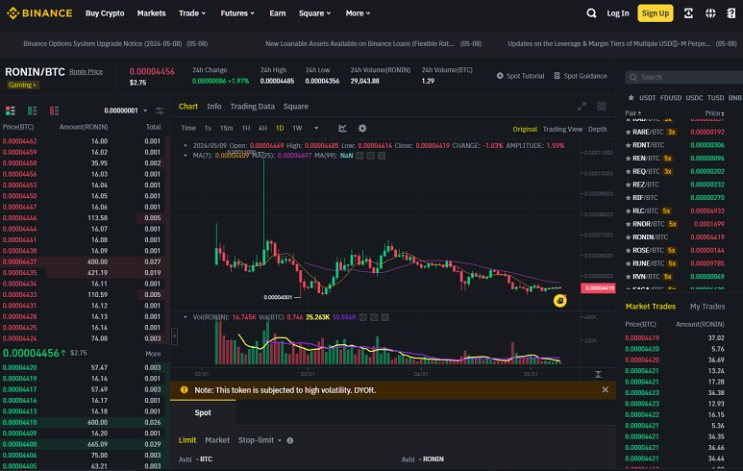Viewport: 743px width, 471px height.
Task: Open multi-chart grid layout icon
Action: tap(601, 107)
